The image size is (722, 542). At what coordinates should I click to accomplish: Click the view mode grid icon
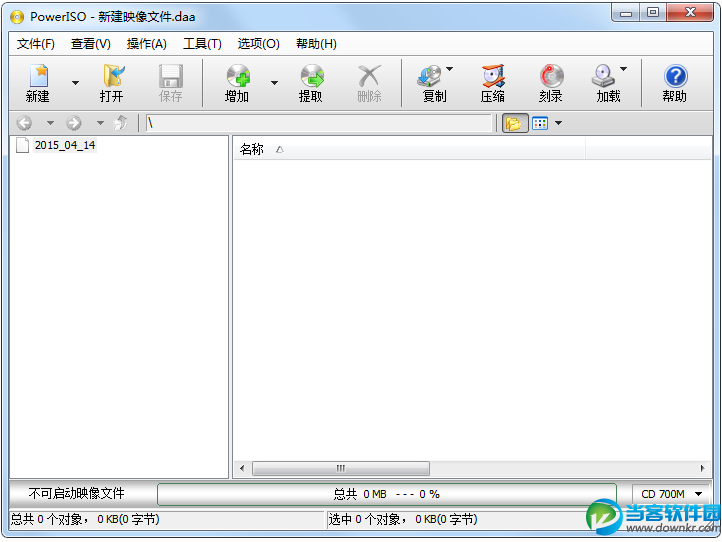pyautogui.click(x=540, y=123)
